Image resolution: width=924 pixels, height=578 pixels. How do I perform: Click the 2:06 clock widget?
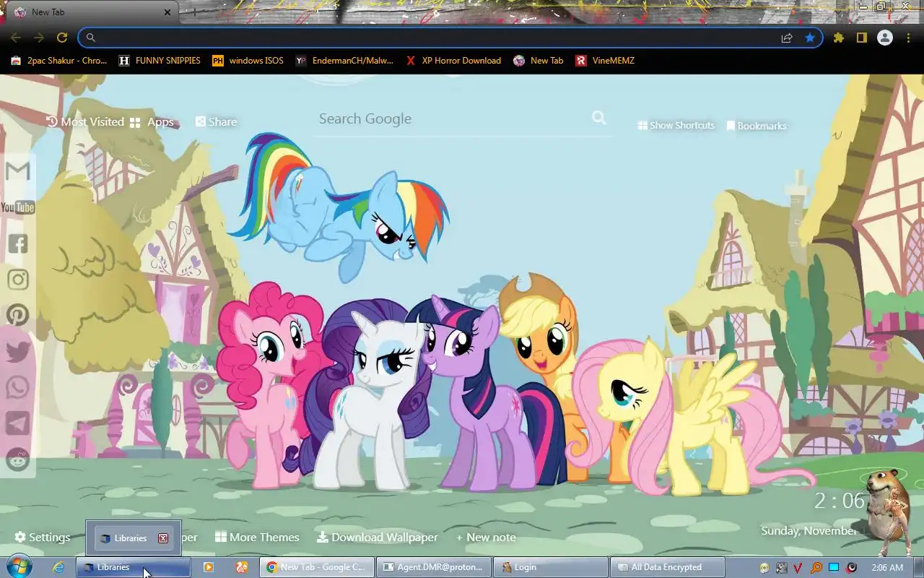(x=840, y=500)
